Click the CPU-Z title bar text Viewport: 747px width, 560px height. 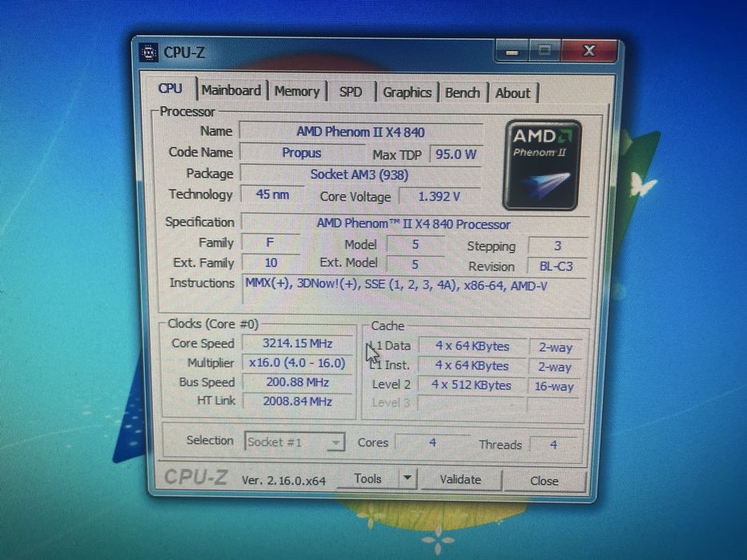click(x=184, y=52)
